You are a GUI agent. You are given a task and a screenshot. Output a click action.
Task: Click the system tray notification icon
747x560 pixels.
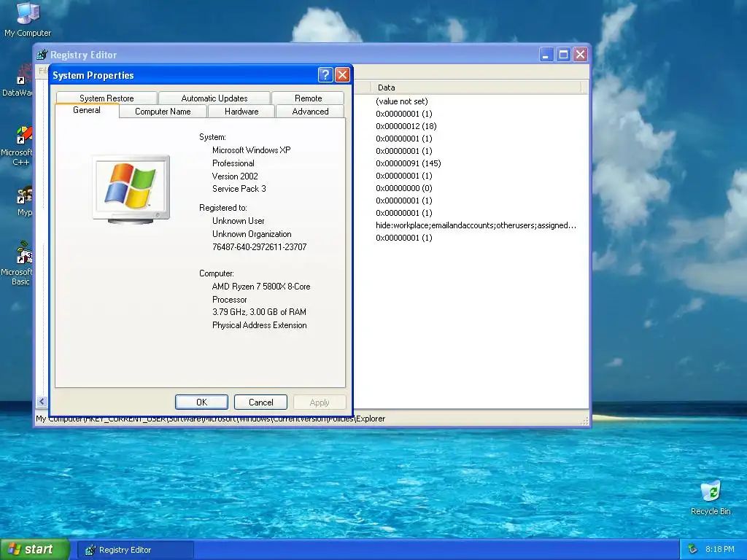(x=693, y=549)
